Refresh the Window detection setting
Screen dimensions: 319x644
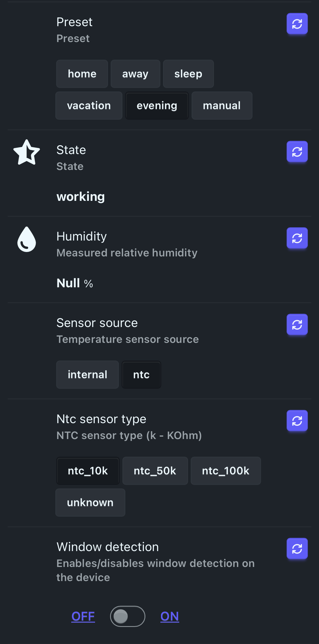pyautogui.click(x=297, y=549)
